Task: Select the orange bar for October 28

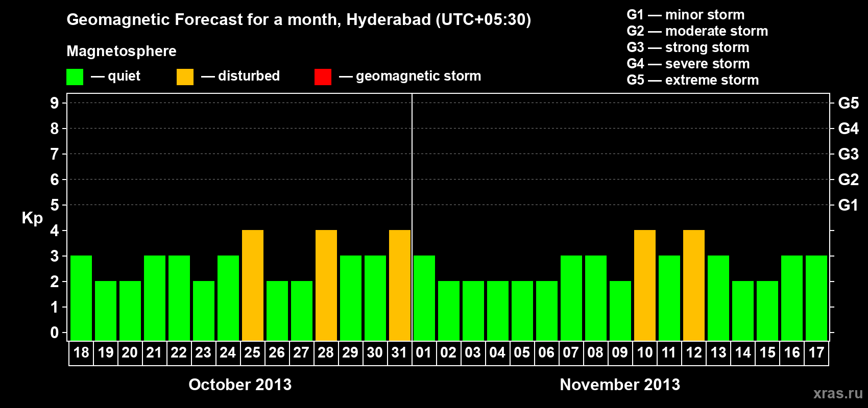Action: [326, 286]
